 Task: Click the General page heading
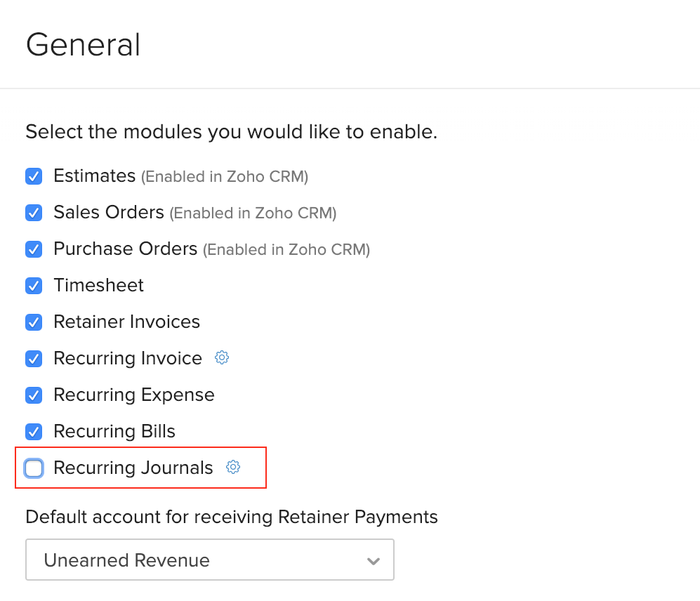[83, 44]
